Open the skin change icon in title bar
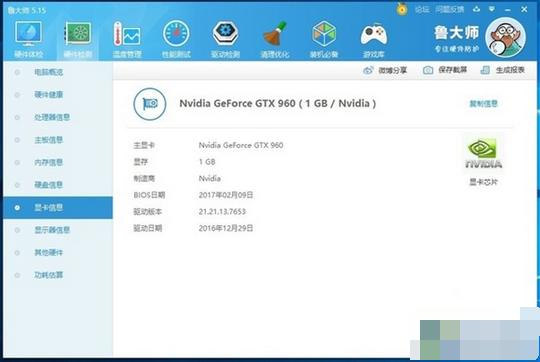 click(477, 9)
